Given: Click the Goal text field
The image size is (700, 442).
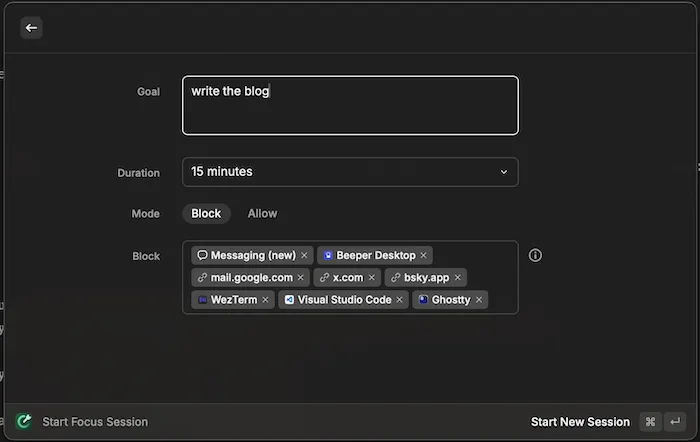Looking at the screenshot, I should point(350,105).
